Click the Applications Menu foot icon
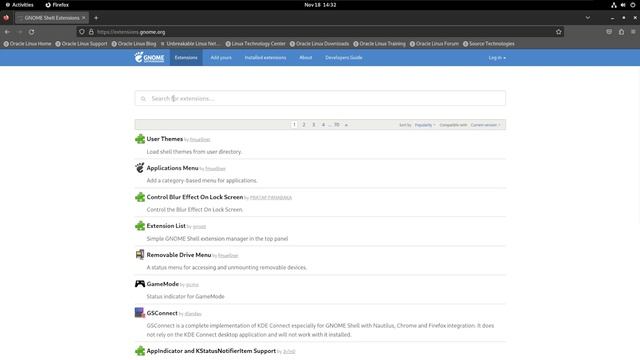Image resolution: width=640 pixels, height=360 pixels. point(140,168)
